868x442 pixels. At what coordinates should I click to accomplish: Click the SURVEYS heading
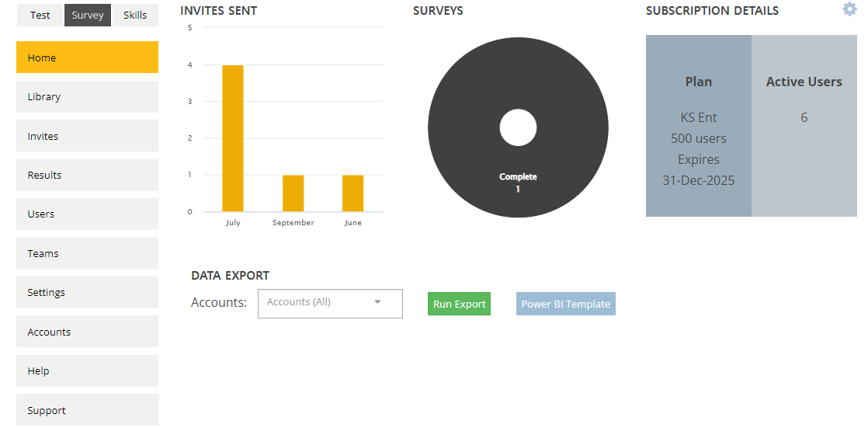(x=438, y=11)
